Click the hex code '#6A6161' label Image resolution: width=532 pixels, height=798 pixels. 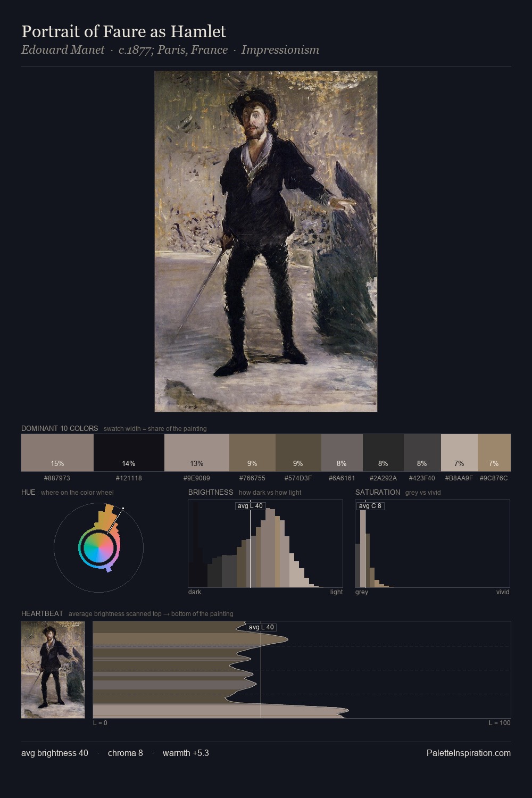point(342,478)
